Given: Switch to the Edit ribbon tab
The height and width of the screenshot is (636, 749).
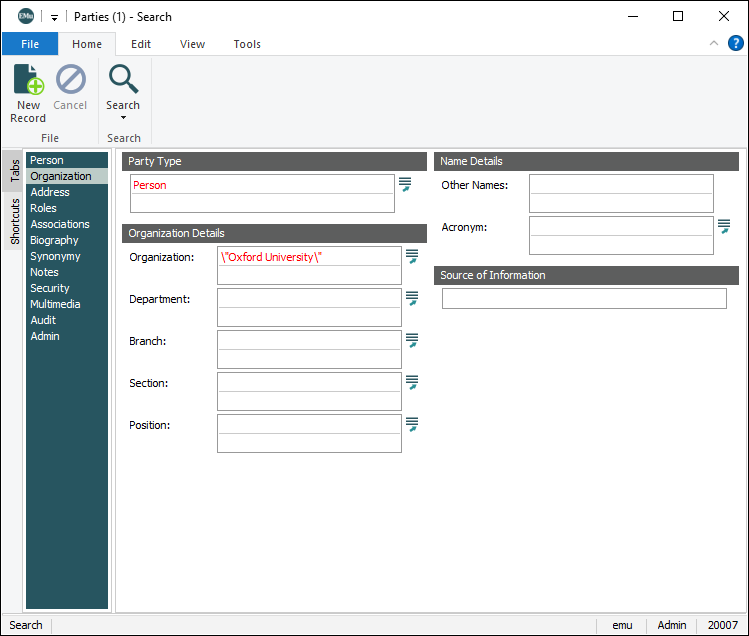Looking at the screenshot, I should (141, 44).
